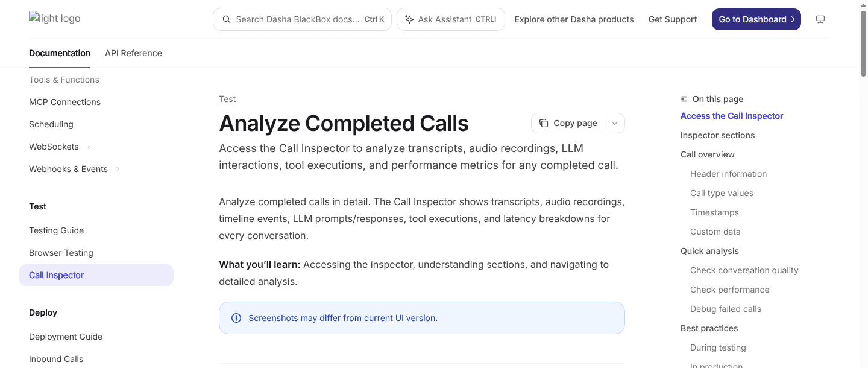The height and width of the screenshot is (368, 868).
Task: Jump to Debug failed calls subsection
Action: click(725, 309)
